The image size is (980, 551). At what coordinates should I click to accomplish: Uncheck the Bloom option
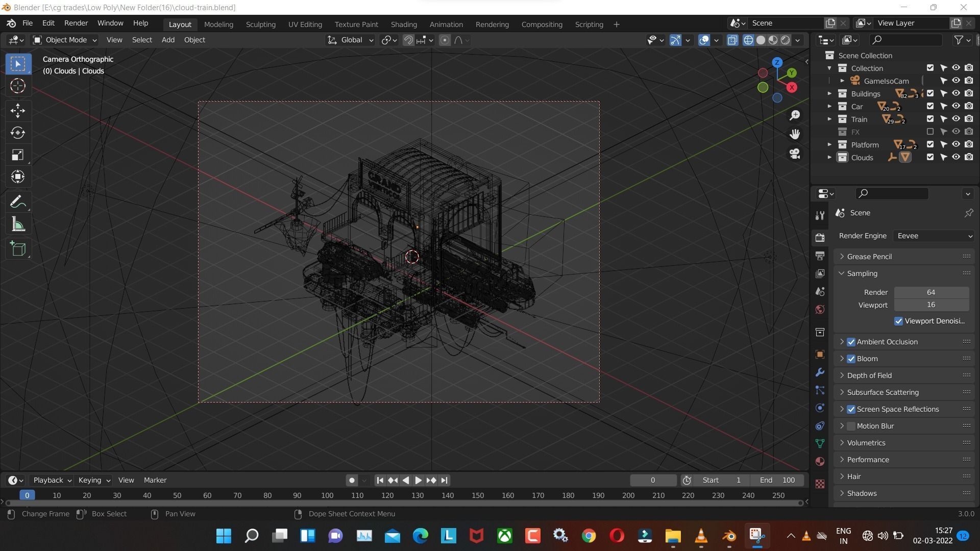[x=851, y=359]
